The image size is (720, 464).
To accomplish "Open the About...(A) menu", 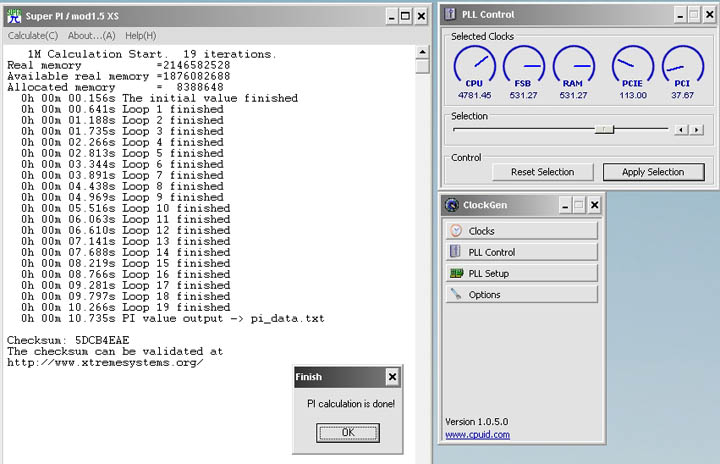I will 91,36.
